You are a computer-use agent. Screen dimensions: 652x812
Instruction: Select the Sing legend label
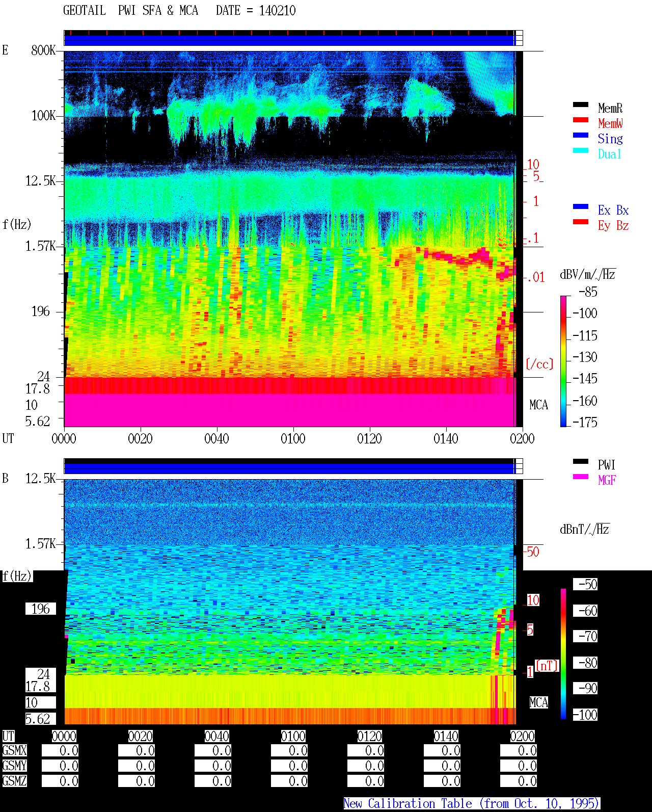click(x=610, y=139)
